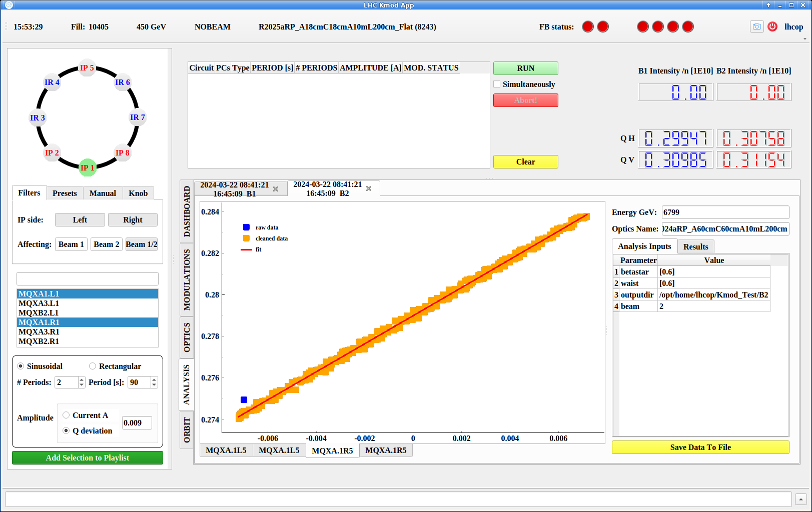Select the green IP 1 node
This screenshot has width=812, height=512.
click(88, 167)
